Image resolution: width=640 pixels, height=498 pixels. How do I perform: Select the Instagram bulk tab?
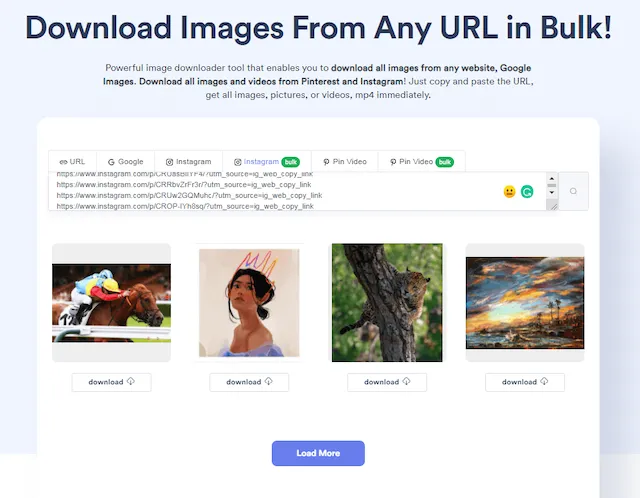265,161
